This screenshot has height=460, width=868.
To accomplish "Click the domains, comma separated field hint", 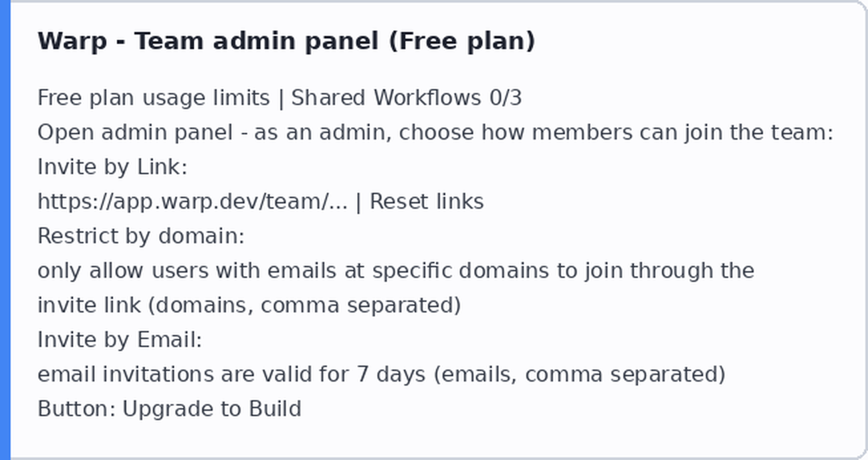I will [304, 304].
